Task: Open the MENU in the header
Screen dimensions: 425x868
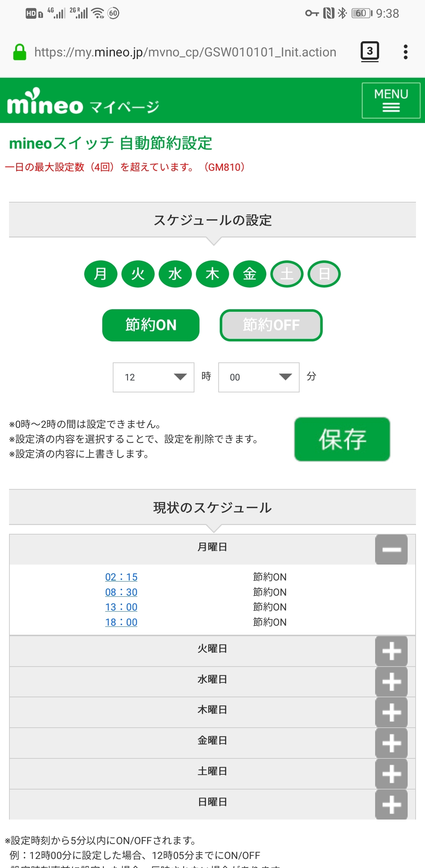Action: pos(391,101)
